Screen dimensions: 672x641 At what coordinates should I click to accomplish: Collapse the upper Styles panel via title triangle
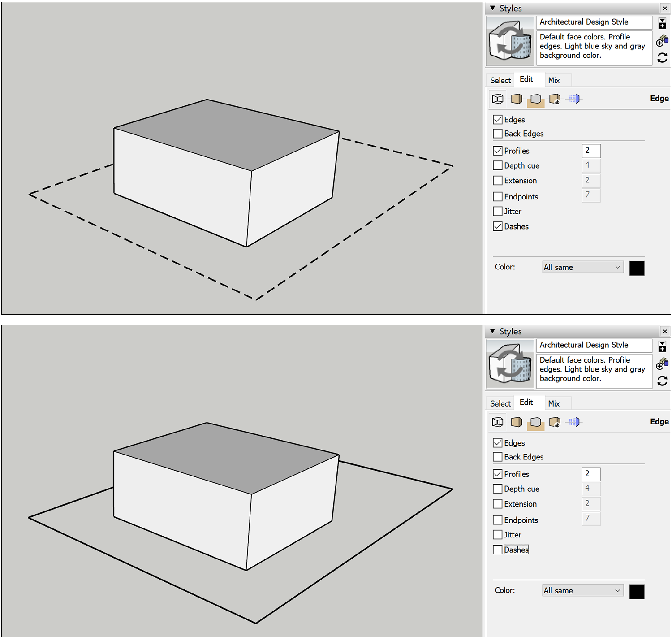tap(493, 8)
